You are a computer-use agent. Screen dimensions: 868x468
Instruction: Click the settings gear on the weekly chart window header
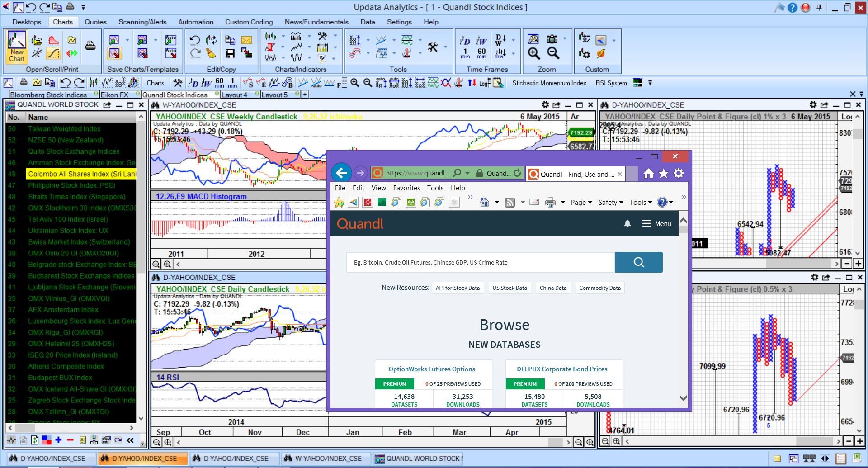(545, 105)
